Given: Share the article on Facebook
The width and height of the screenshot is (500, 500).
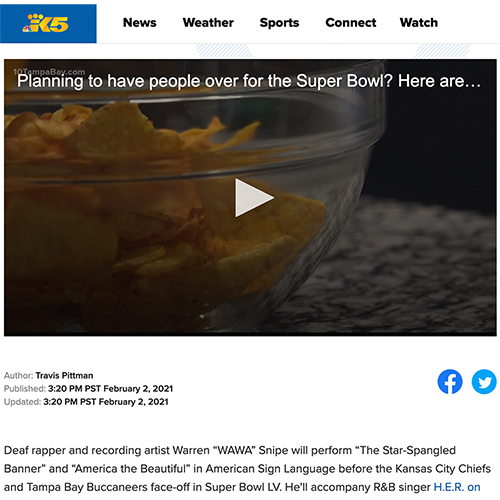Looking at the screenshot, I should pyautogui.click(x=450, y=382).
